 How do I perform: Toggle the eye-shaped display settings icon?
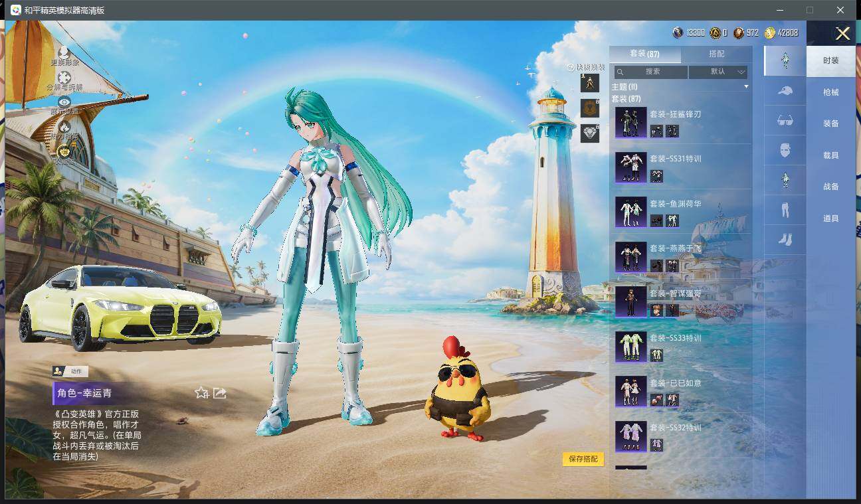[64, 102]
